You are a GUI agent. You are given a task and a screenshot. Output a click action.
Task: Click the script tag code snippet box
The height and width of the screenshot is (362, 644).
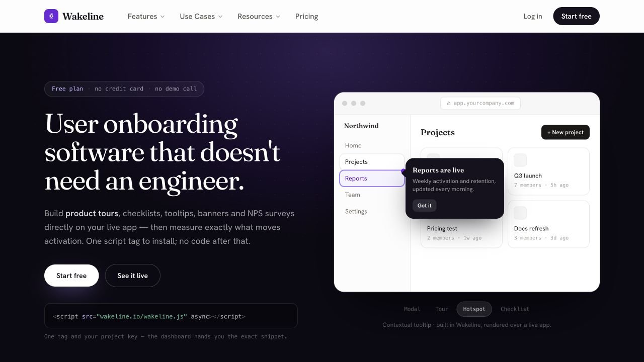tap(171, 316)
